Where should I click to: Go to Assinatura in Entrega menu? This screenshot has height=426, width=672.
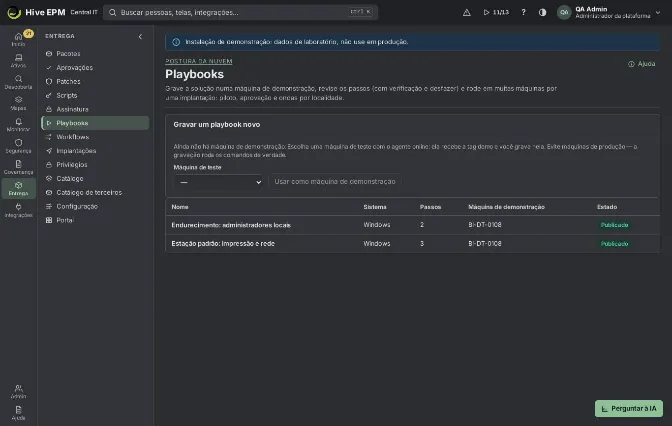coord(95,109)
